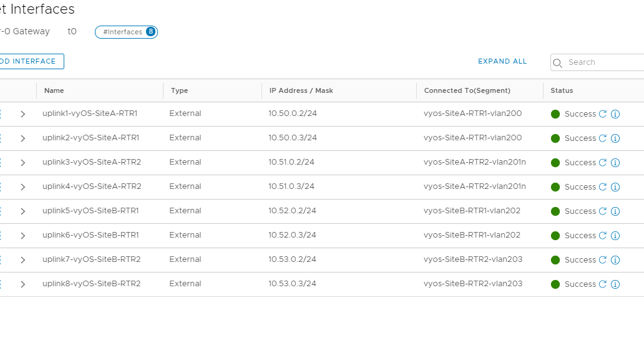Screen dimensions: 644x338
Task: Expand the uplink8-vyOS-SiteB-RTR2 row
Action: [x=23, y=284]
